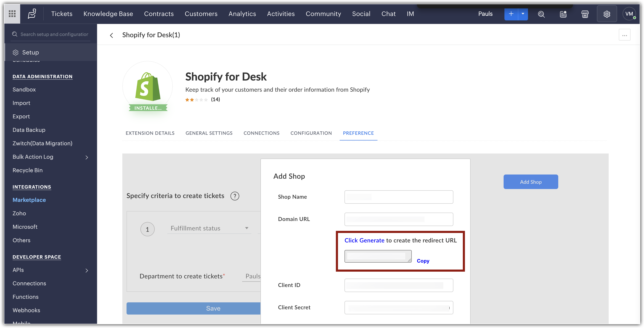Open the global search magnifier
The height and width of the screenshot is (328, 644).
point(541,14)
